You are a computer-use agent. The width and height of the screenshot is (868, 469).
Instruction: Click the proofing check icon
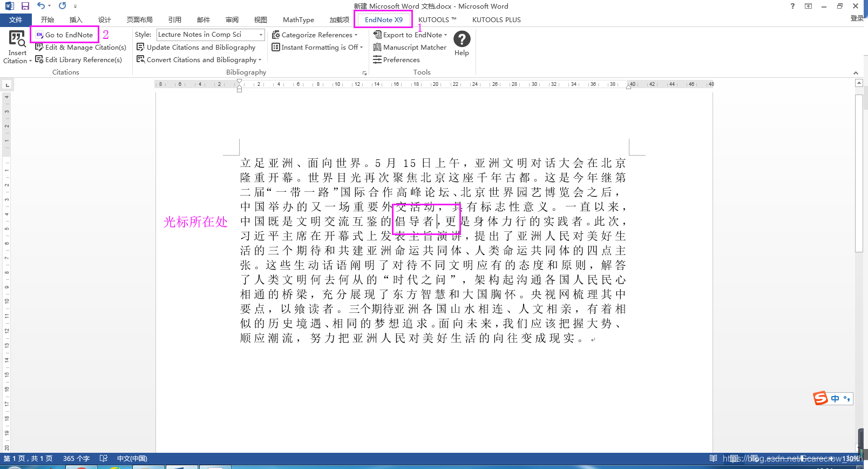[x=104, y=459]
